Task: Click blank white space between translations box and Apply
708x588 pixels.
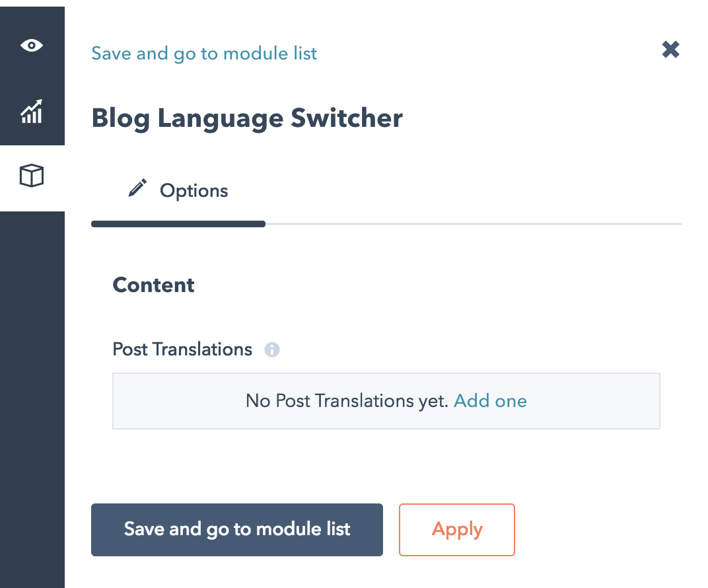Action: pyautogui.click(x=386, y=466)
